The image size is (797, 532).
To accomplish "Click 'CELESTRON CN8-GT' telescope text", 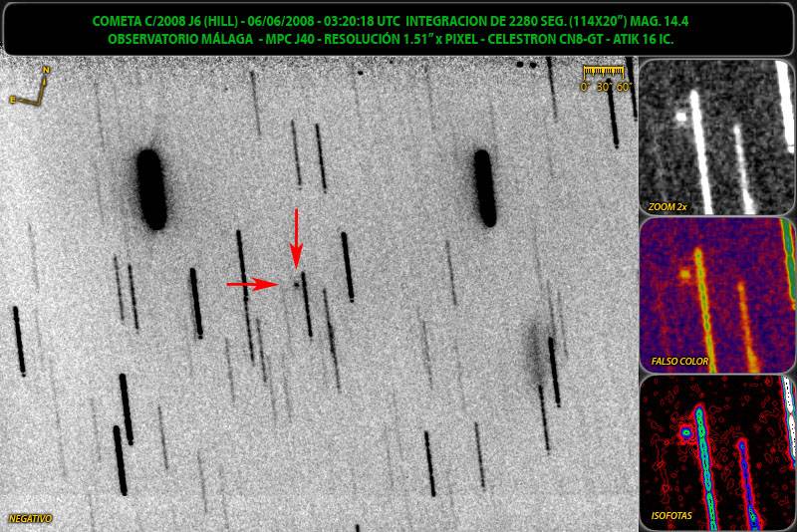I will pyautogui.click(x=545, y=39).
